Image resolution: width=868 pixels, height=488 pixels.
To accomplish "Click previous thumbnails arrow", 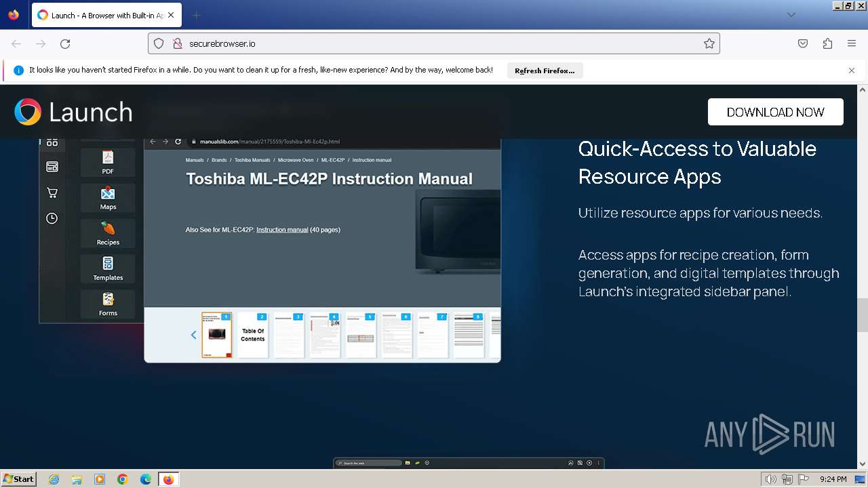I will tap(193, 335).
